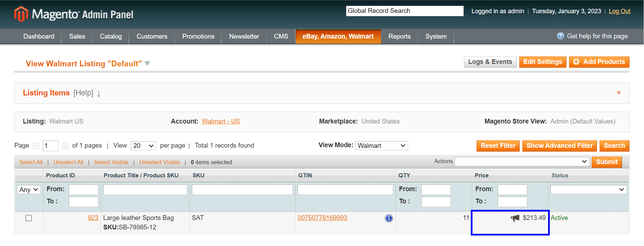Sort by the Product ID column header
644x246 pixels.
pos(60,175)
